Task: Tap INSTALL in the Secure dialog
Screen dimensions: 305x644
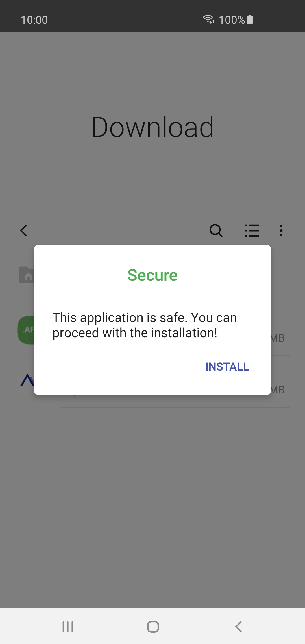Action: pyautogui.click(x=227, y=367)
